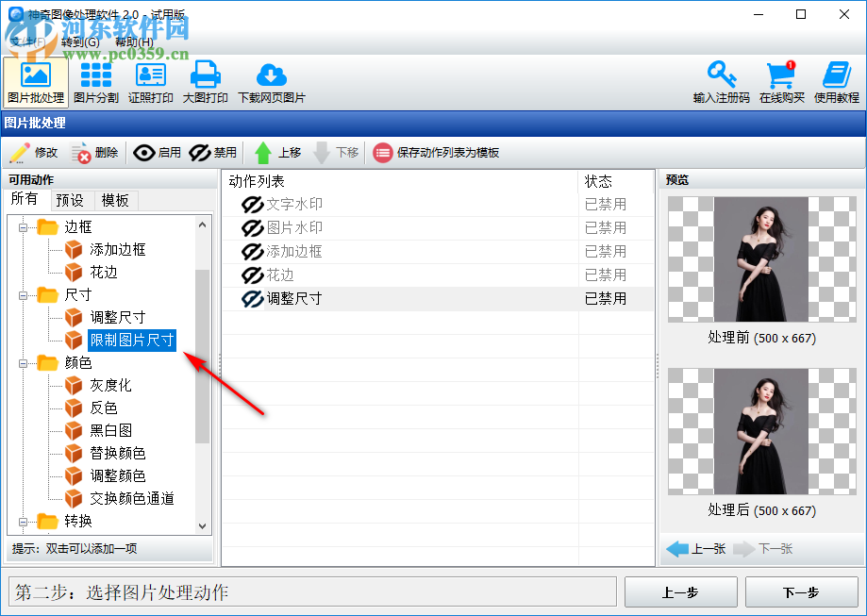Select the 添加边框 tree action
This screenshot has width=867, height=616.
tap(117, 249)
